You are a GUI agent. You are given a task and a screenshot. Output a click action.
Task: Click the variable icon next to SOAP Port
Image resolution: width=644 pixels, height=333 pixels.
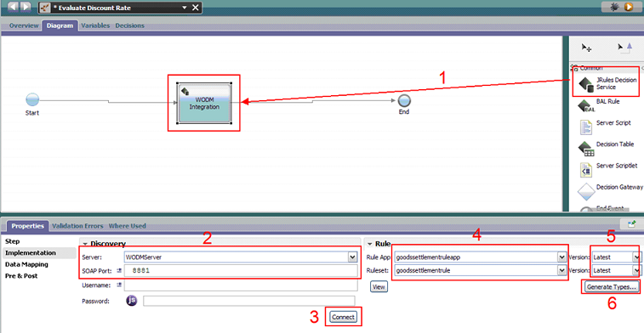[119, 270]
